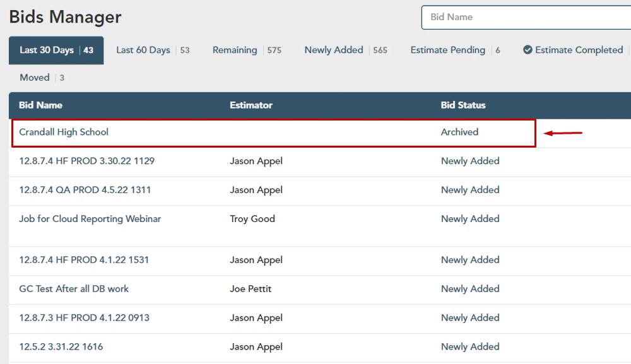Open Job for Cloud Reporting Webinar bid
This screenshot has width=631, height=364.
pyautogui.click(x=90, y=220)
